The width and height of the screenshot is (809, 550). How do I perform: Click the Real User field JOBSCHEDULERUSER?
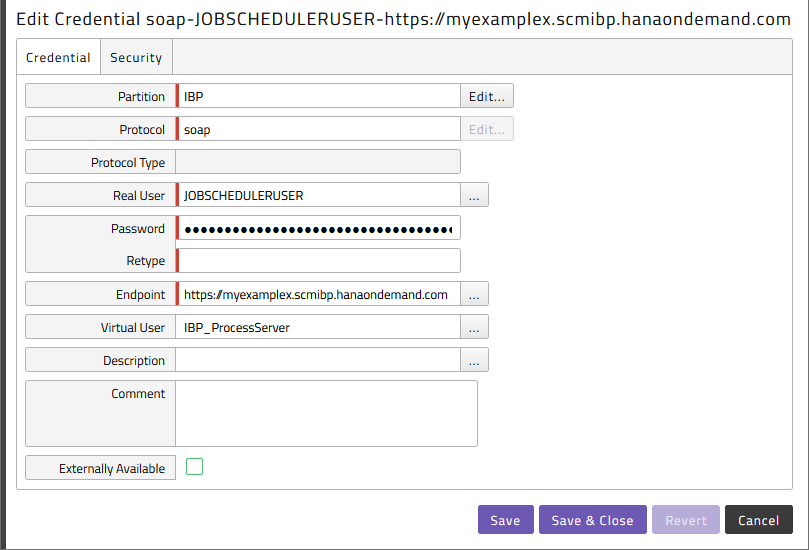coord(318,195)
